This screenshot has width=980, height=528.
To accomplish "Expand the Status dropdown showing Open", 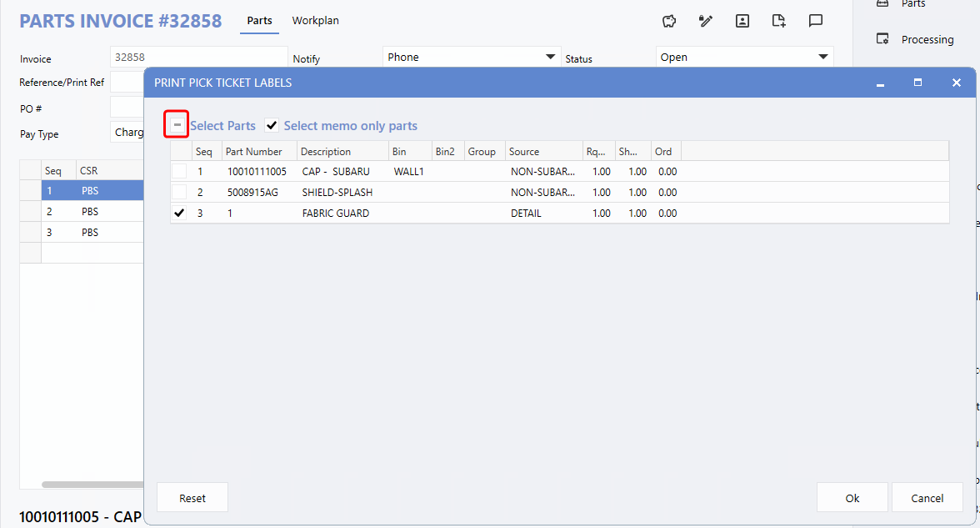I will (x=744, y=57).
